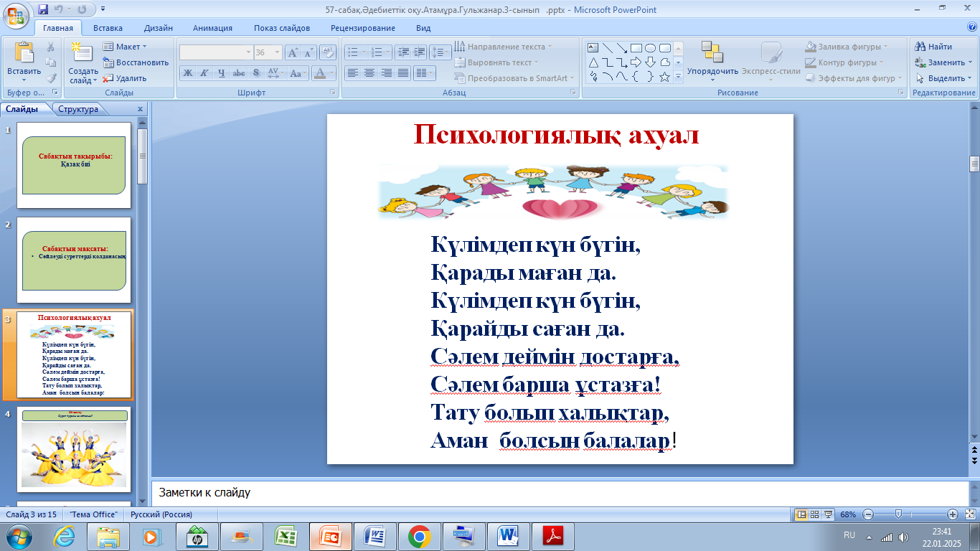Switch to the Структура outline tab
The width and height of the screenshot is (980, 551).
coord(78,109)
